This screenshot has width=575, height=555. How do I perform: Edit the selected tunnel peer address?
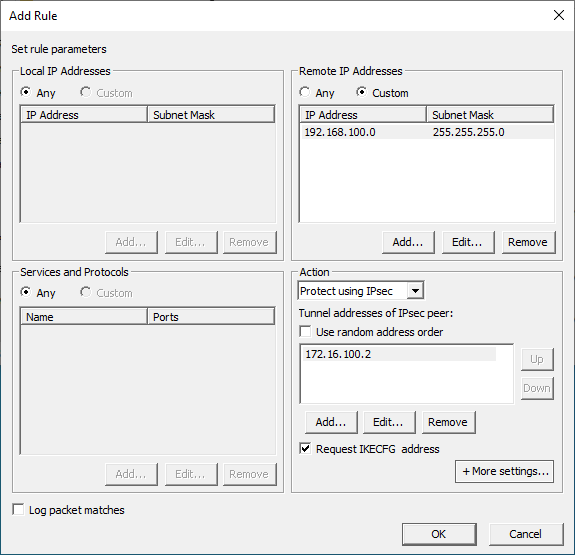[x=389, y=422]
